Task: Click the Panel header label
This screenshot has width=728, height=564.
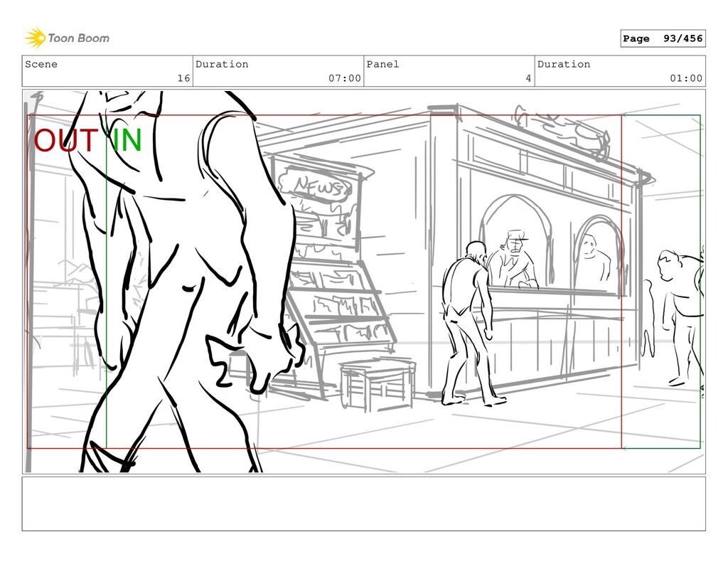Action: click(382, 65)
